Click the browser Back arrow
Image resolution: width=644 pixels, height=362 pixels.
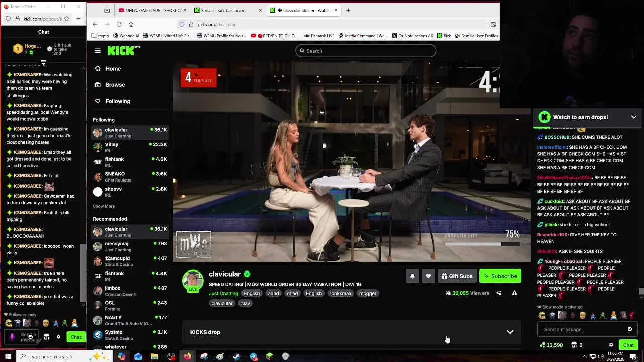click(x=95, y=24)
